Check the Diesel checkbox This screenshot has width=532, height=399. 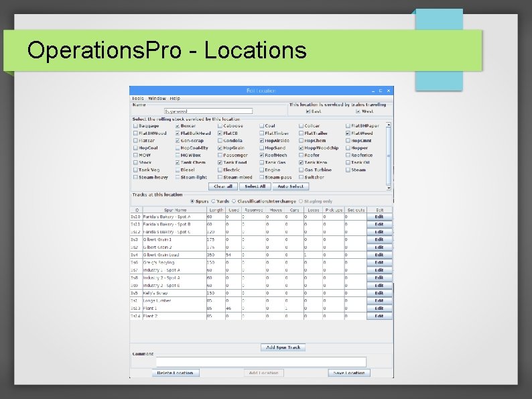coord(178,170)
